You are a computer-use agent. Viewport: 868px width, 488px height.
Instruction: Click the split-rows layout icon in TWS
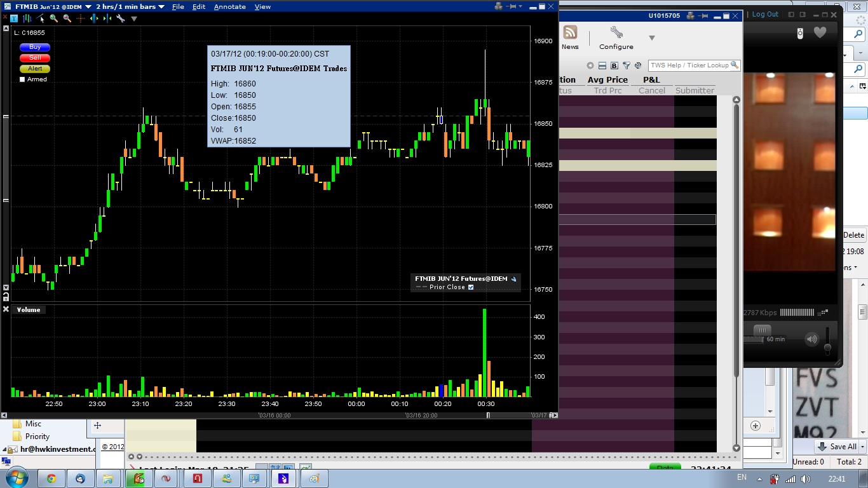tap(602, 65)
